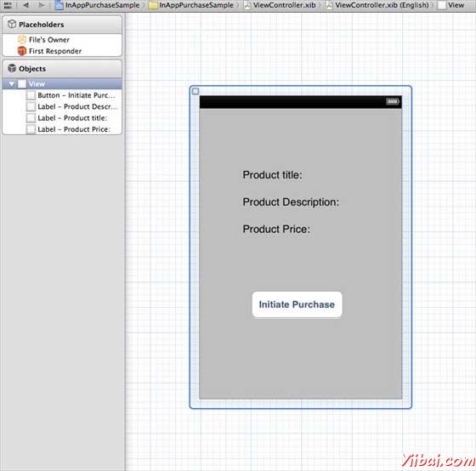Click the Placeholders cube icon
476x471 pixels.
pos(12,24)
